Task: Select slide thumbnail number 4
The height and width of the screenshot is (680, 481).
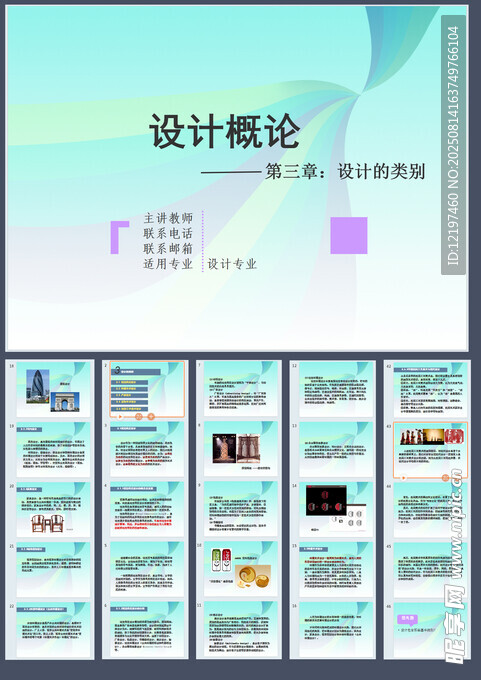Action: click(x=147, y=510)
